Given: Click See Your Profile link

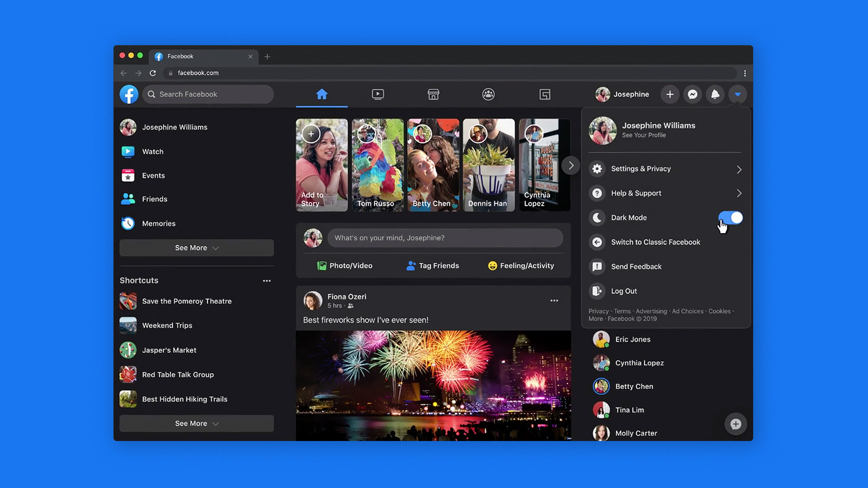Looking at the screenshot, I should 644,135.
